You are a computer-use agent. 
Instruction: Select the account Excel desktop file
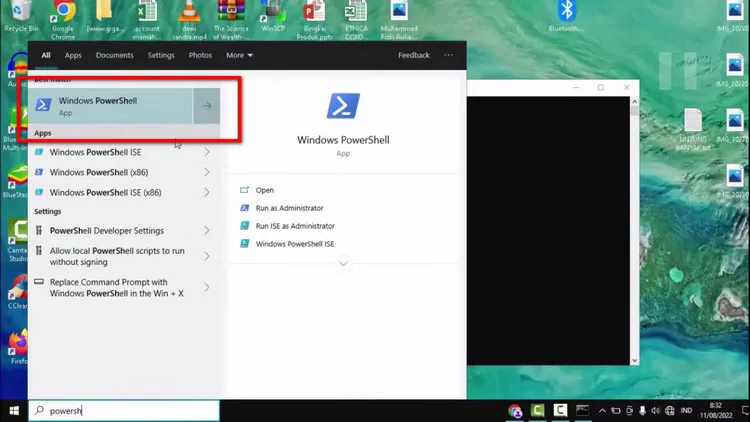tap(147, 19)
